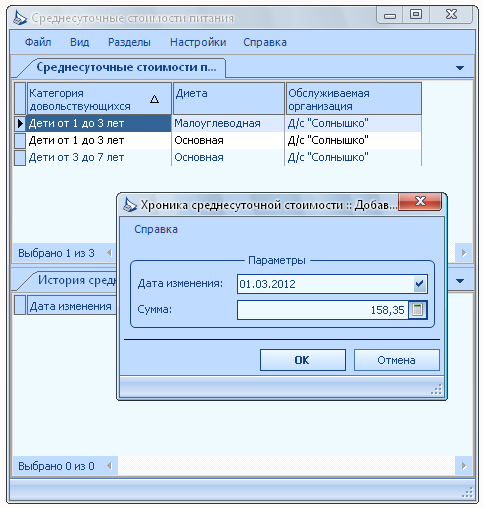Select row marker for second Дети от 1 до 3 лет
Image resolution: width=483 pixels, height=508 pixels.
click(x=20, y=140)
